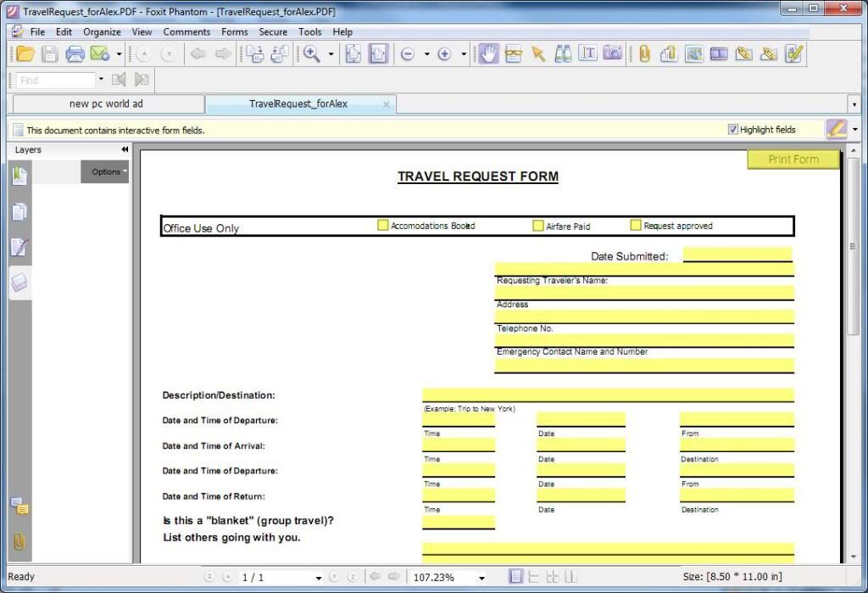Open the attachments panel in left sidebar
868x593 pixels.
(19, 541)
